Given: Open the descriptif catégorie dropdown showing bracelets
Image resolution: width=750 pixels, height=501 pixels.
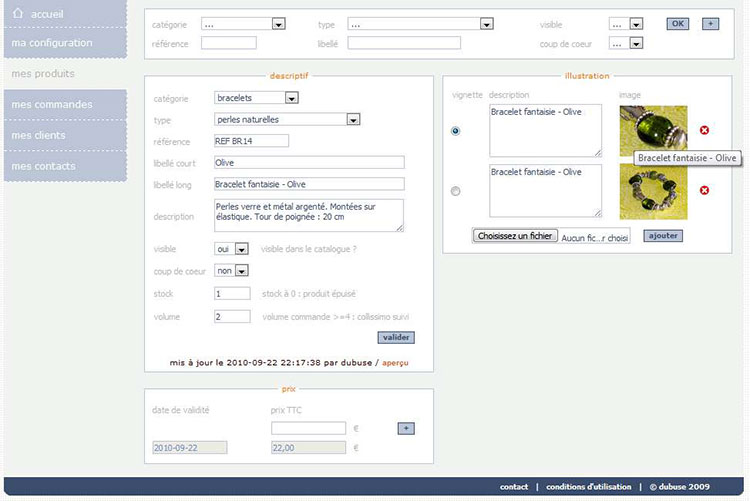Looking at the screenshot, I should tap(257, 98).
